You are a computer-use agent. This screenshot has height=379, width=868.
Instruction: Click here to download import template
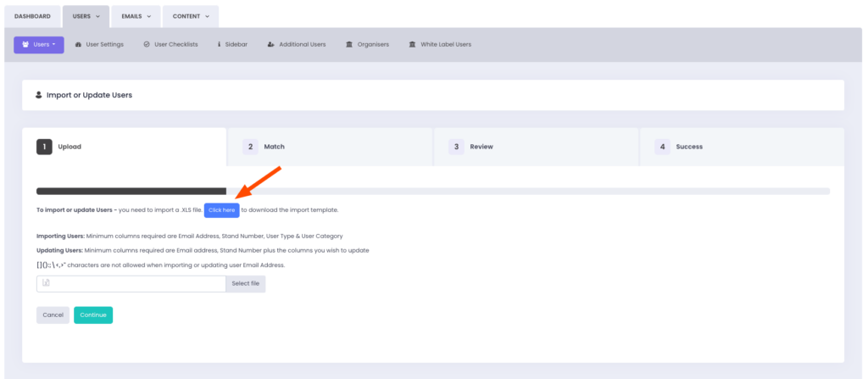click(221, 210)
